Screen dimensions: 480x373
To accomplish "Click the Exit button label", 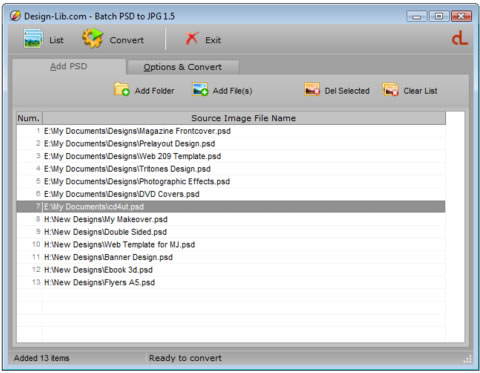I will click(213, 40).
